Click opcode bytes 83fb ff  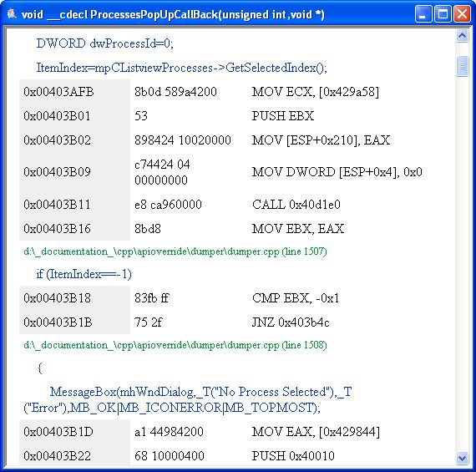(x=151, y=298)
